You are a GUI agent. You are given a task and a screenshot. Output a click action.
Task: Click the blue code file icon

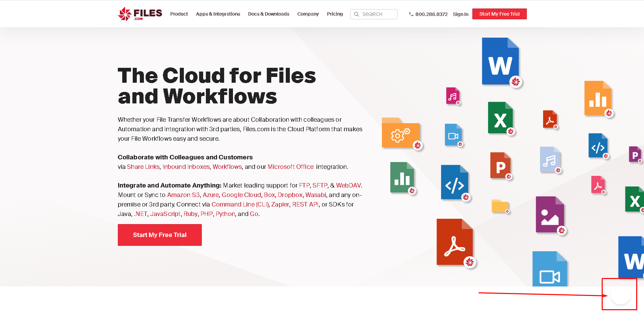pos(455,182)
